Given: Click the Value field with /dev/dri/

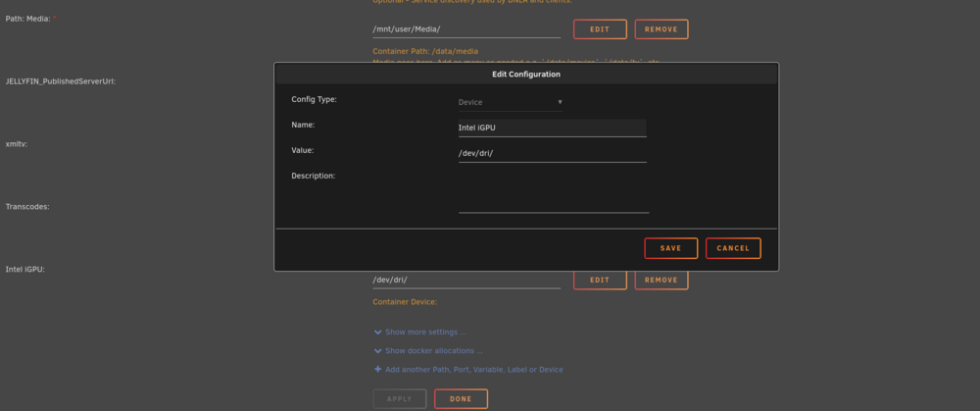Looking at the screenshot, I should (x=552, y=153).
